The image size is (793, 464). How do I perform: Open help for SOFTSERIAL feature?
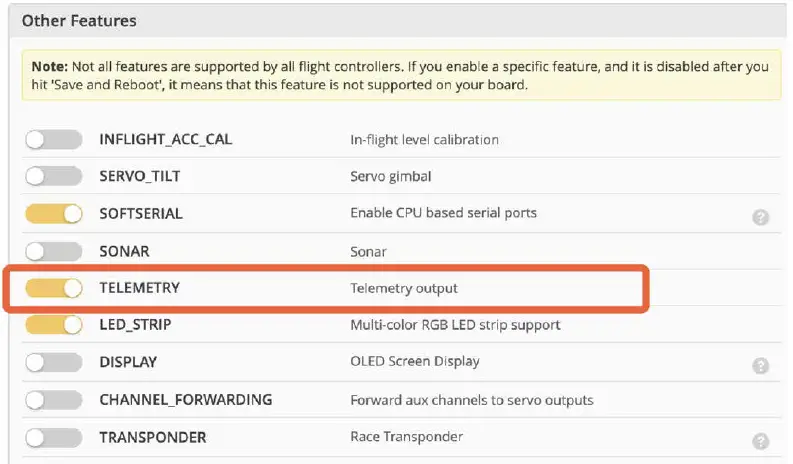760,216
